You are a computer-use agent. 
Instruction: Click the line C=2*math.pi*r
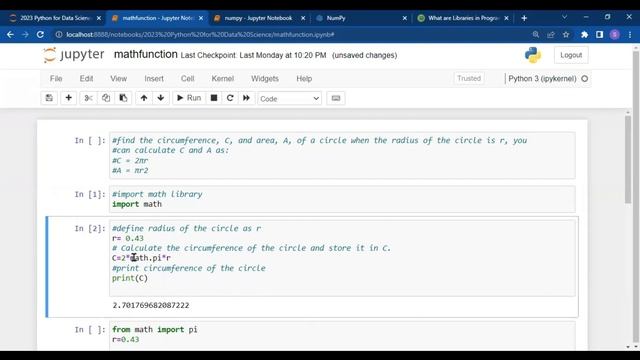pyautogui.click(x=141, y=258)
